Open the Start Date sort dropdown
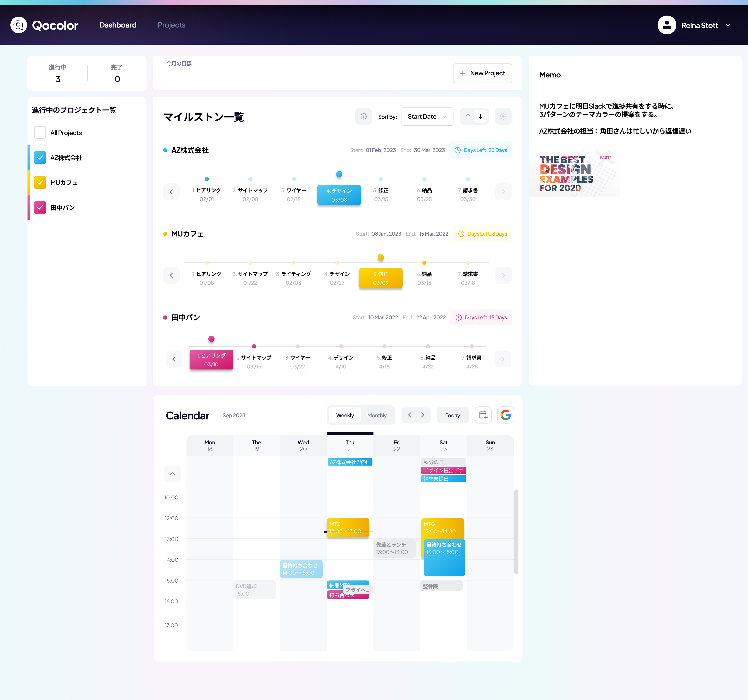The width and height of the screenshot is (748, 700). [427, 117]
